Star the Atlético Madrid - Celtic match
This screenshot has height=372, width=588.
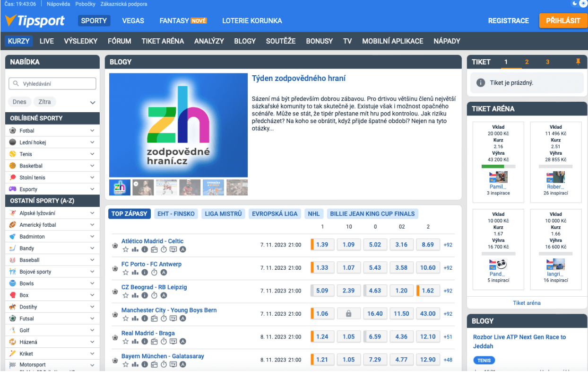[x=126, y=249]
